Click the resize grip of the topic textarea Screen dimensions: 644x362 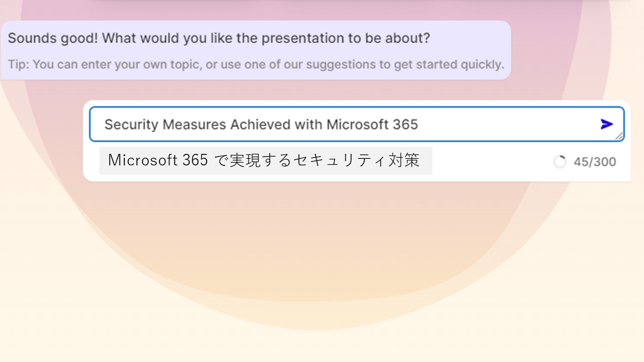coord(619,136)
